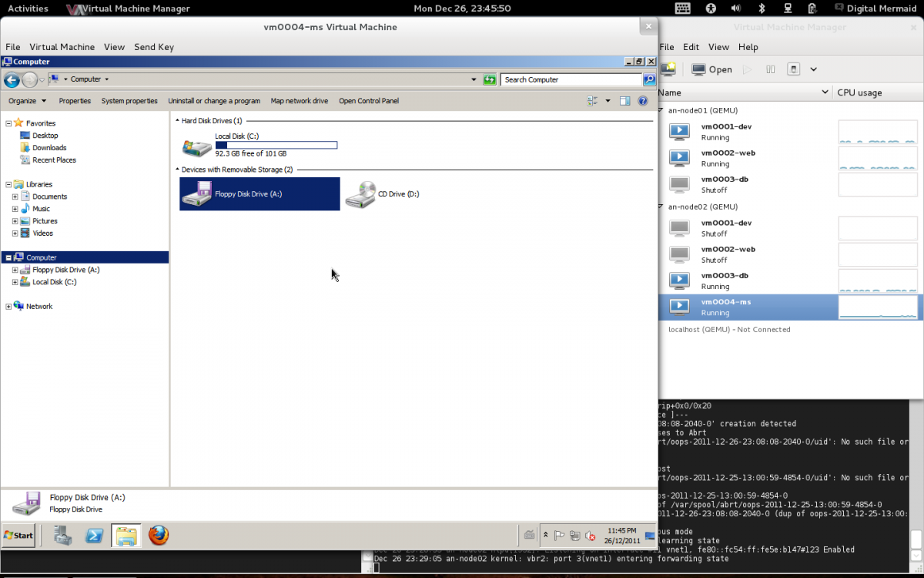Image resolution: width=924 pixels, height=578 pixels.
Task: Open the shutdown options dropdown arrow
Action: coord(813,69)
